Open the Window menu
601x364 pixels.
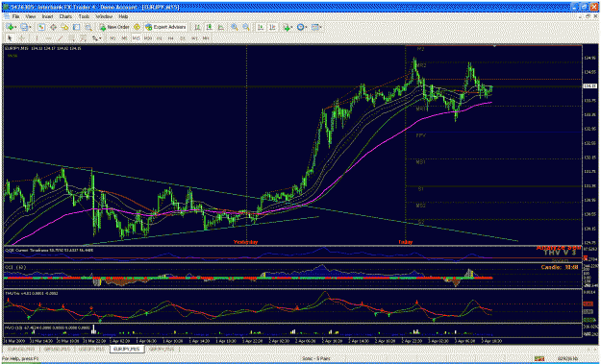(x=104, y=17)
